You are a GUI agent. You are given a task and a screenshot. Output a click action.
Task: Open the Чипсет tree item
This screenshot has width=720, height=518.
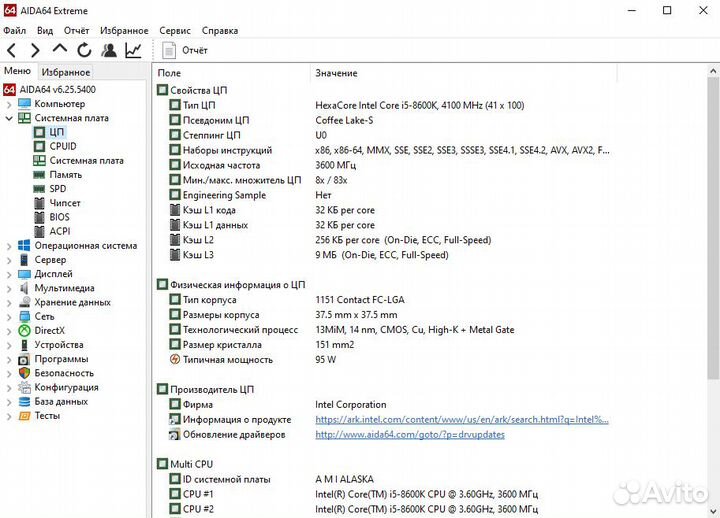57,203
